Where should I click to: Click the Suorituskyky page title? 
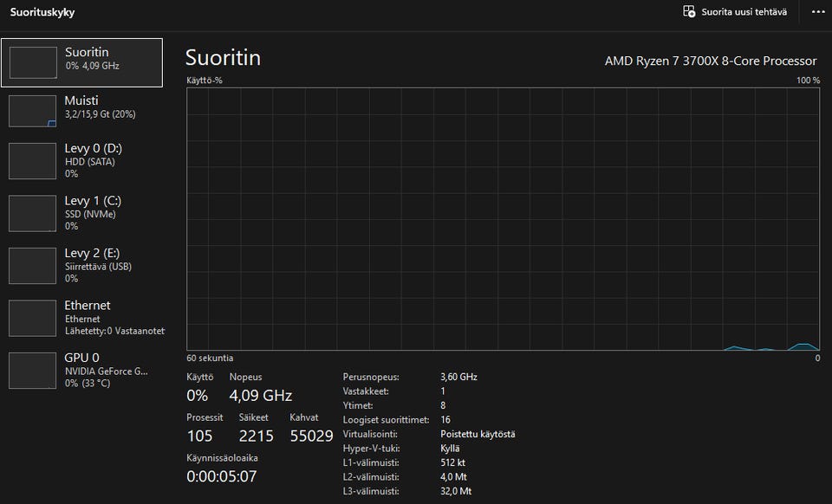(x=42, y=12)
